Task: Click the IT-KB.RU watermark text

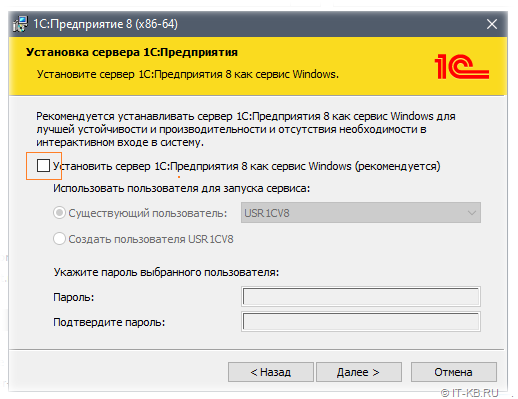Action: pos(470,393)
